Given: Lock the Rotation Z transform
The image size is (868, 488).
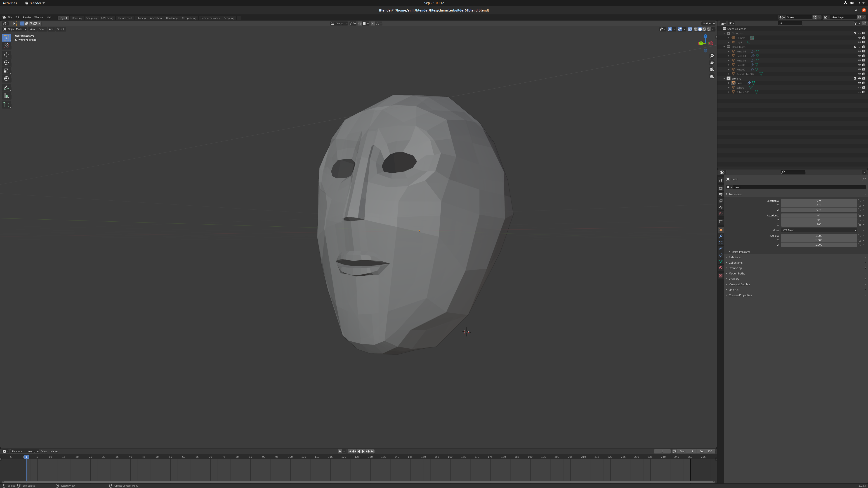Looking at the screenshot, I should click(859, 225).
